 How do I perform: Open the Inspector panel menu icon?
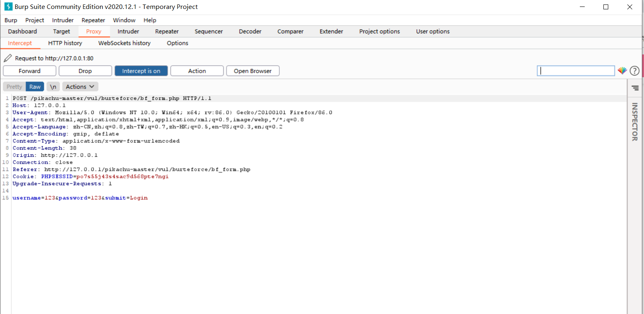[635, 88]
